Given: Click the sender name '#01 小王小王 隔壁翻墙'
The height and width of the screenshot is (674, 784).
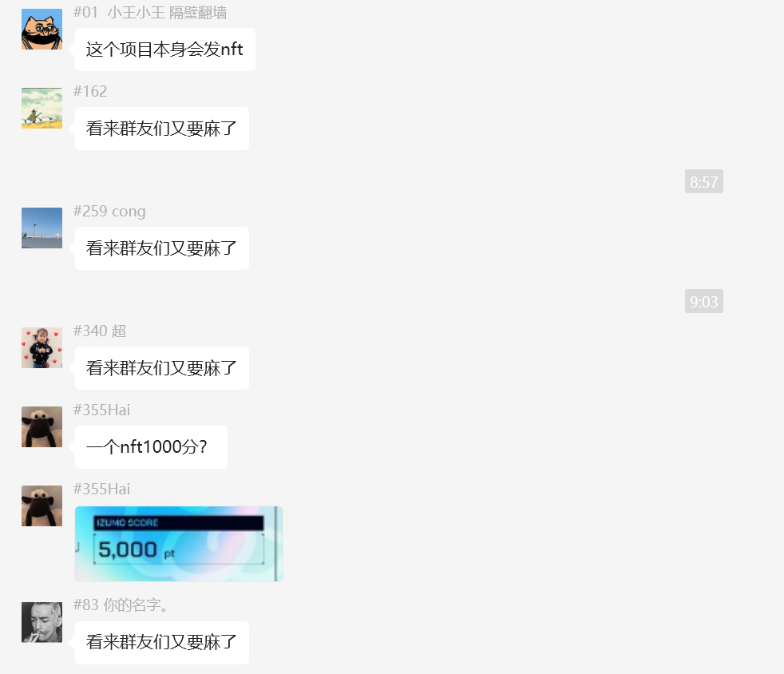Looking at the screenshot, I should [150, 13].
